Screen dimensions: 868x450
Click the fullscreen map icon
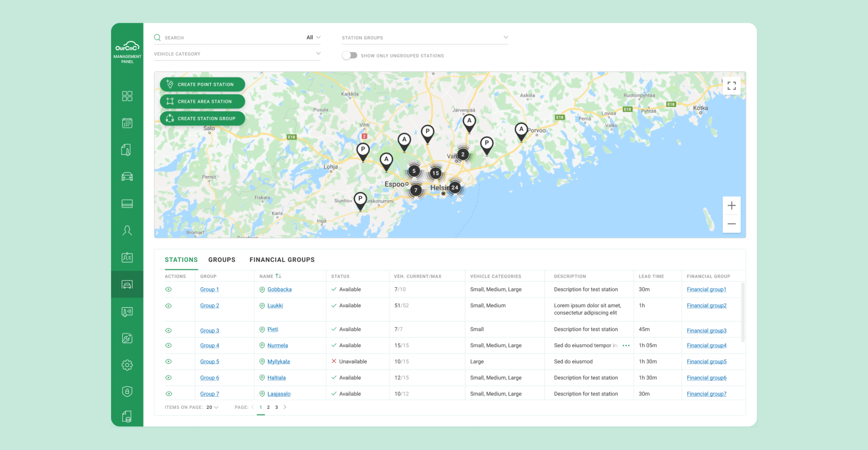731,85
